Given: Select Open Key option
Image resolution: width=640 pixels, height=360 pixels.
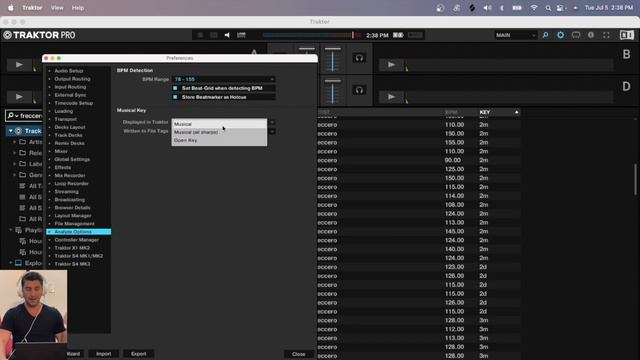Looking at the screenshot, I should coord(219,140).
